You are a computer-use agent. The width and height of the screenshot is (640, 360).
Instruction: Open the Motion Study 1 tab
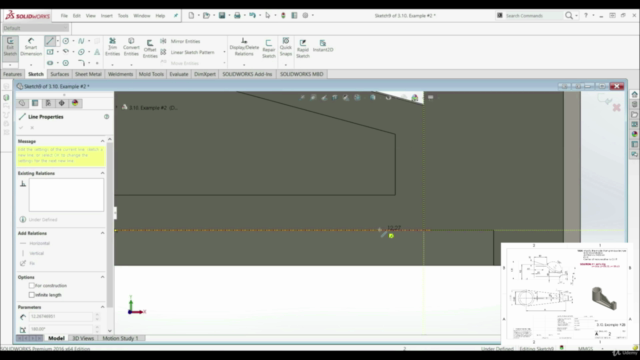pyautogui.click(x=120, y=338)
